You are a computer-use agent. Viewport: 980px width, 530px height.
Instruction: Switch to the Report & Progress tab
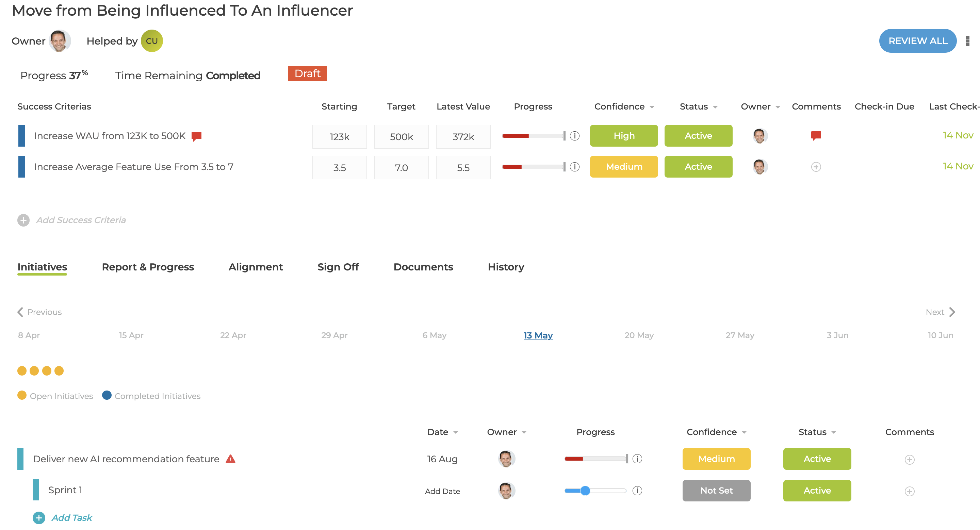[148, 267]
